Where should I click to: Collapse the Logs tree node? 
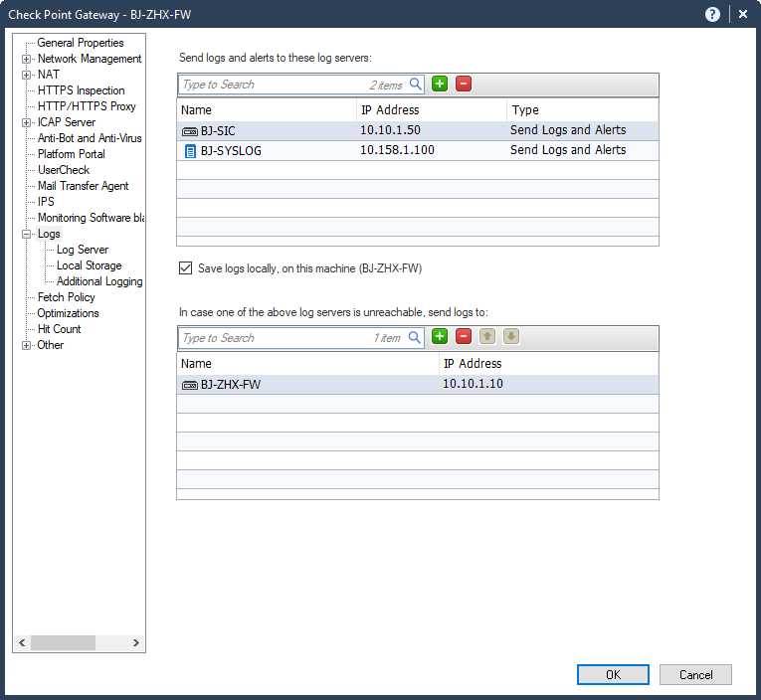pos(26,235)
